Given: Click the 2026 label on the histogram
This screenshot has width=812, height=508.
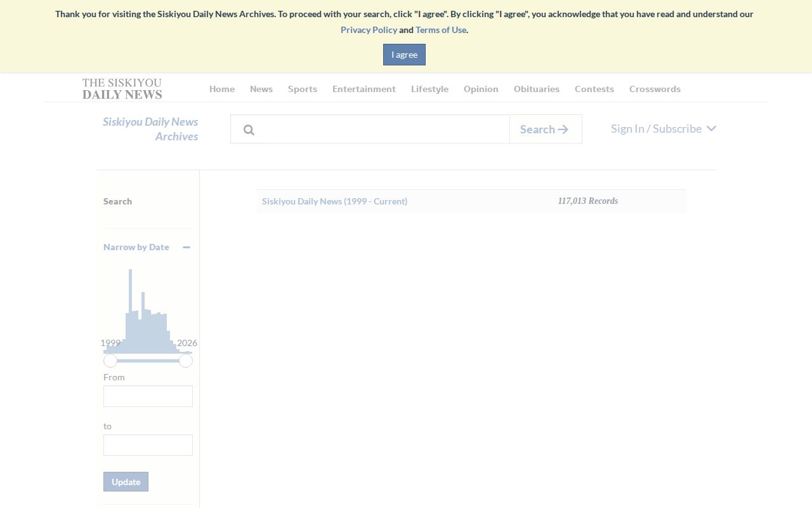Looking at the screenshot, I should tap(187, 343).
